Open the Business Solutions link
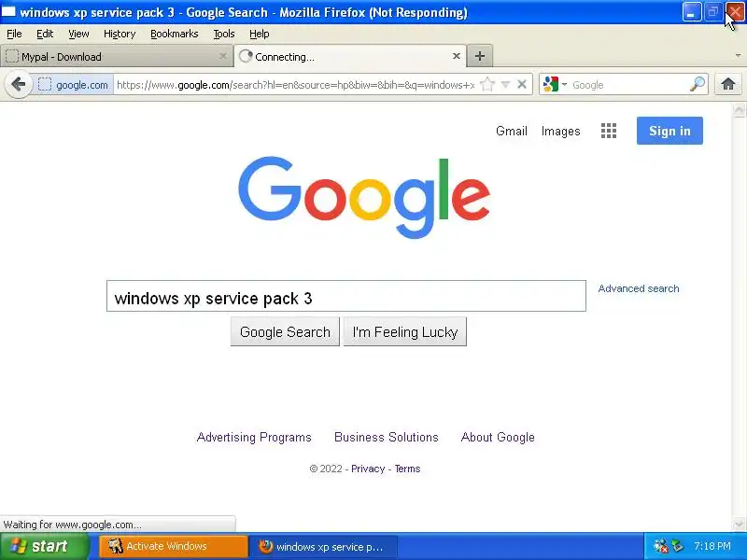 coord(387,437)
